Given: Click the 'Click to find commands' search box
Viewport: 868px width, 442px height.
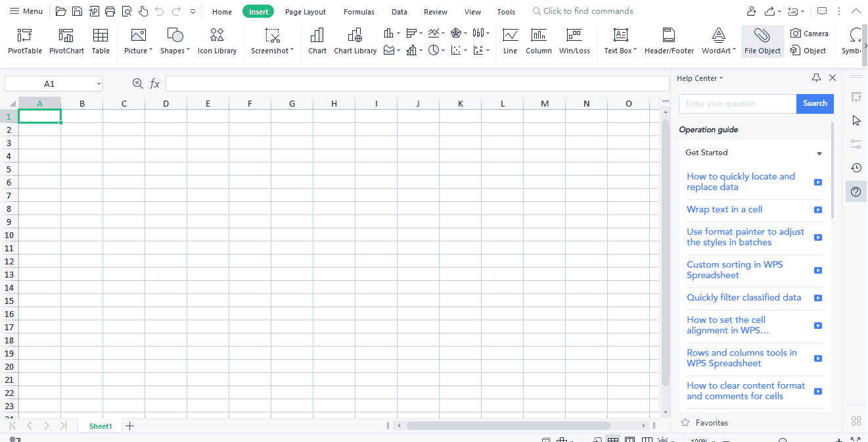Looking at the screenshot, I should [x=583, y=11].
